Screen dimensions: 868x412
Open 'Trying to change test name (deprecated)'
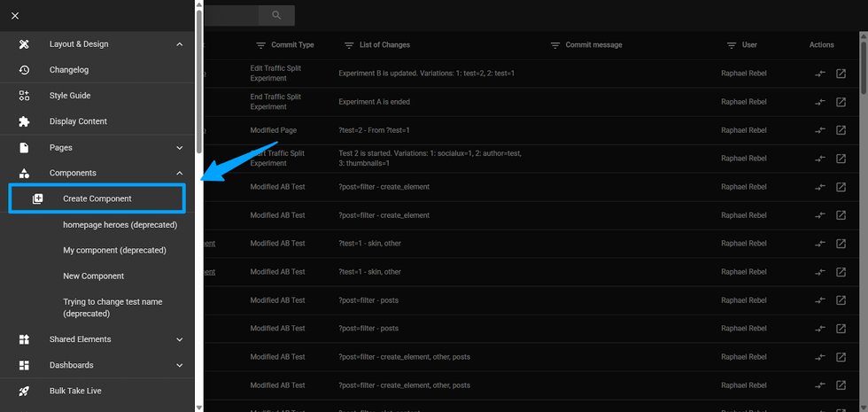(112, 307)
